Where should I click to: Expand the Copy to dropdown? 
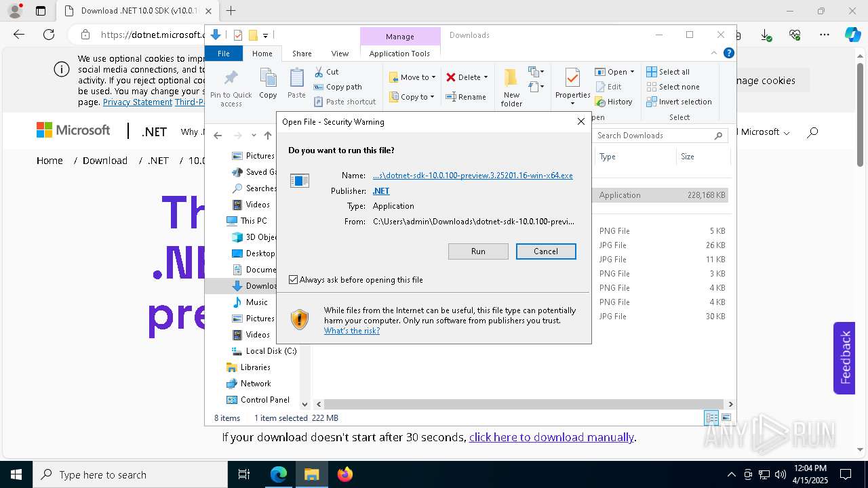tap(433, 97)
